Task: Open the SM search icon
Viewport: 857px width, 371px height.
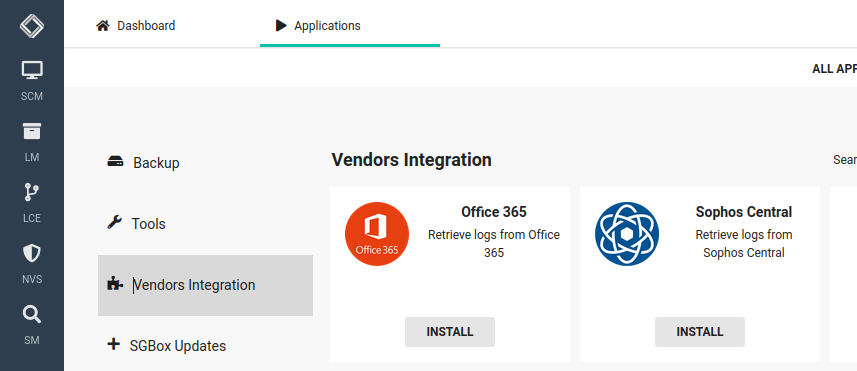Action: coord(32,314)
